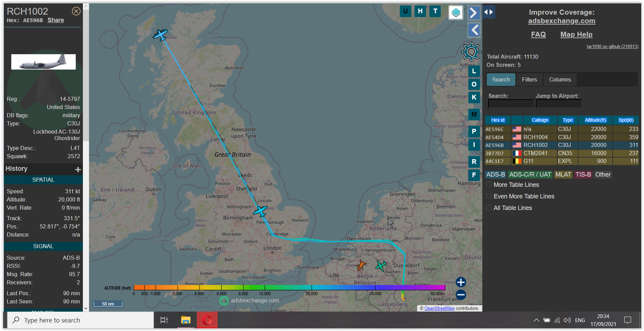
Task: Close the RCH1002 aircraft info panel
Action: tap(76, 11)
